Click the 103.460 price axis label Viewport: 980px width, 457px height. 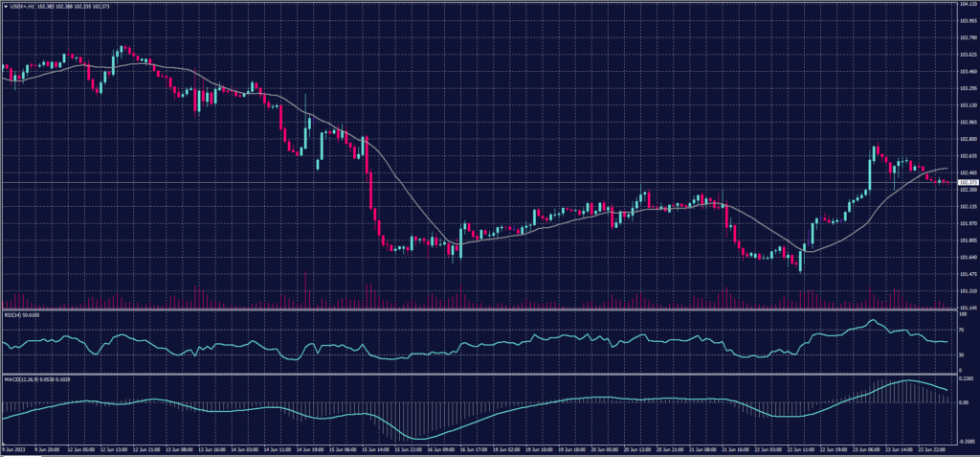pos(968,72)
